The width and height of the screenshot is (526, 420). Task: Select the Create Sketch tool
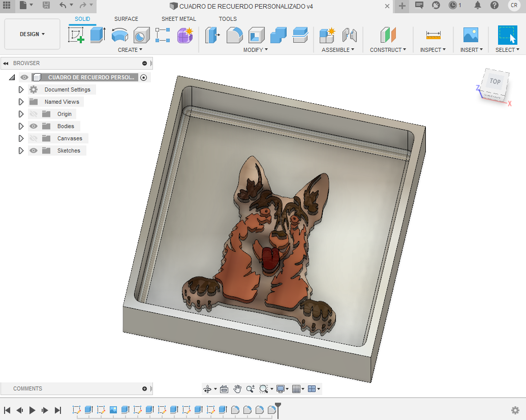coord(76,35)
